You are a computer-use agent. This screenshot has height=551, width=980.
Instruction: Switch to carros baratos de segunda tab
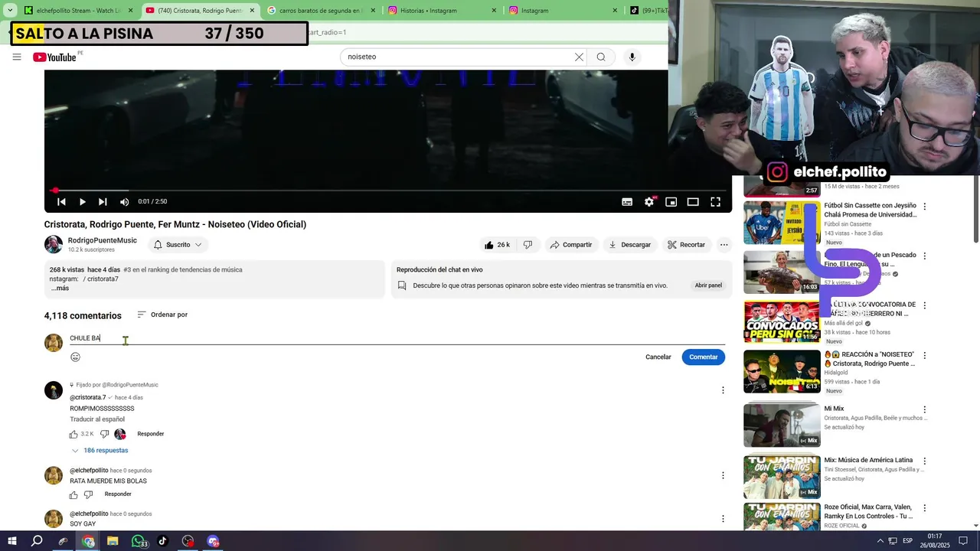pos(321,11)
